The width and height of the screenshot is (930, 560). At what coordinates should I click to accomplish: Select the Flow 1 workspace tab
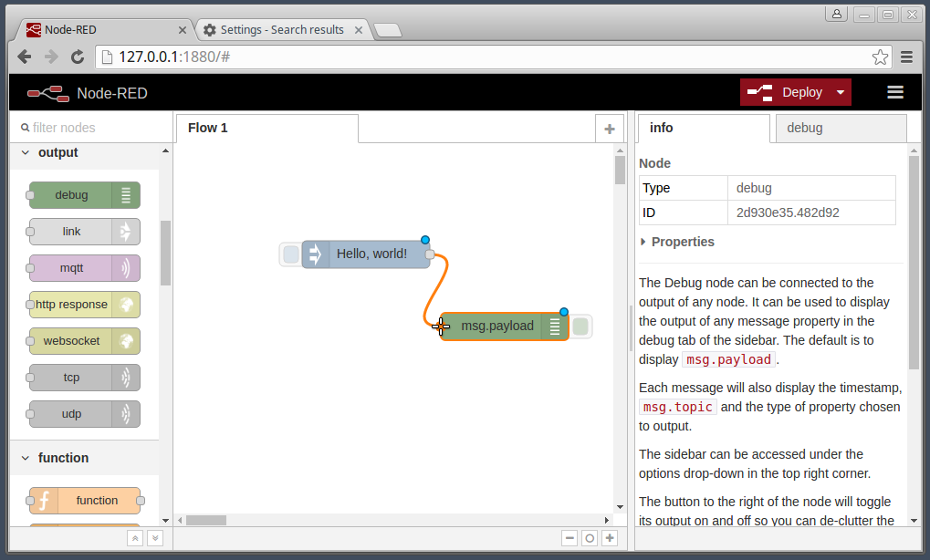click(266, 128)
